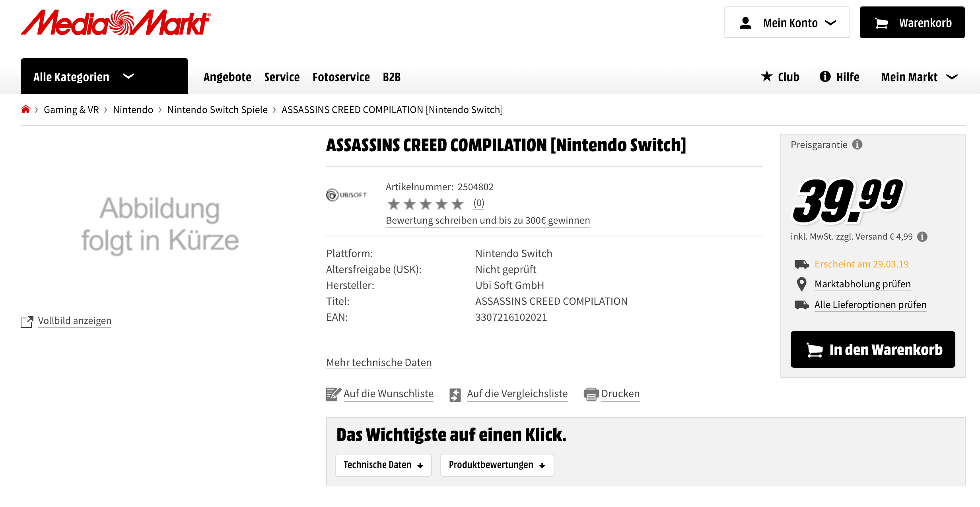
Task: Go to Nintendo breadcrumb
Action: [x=133, y=109]
